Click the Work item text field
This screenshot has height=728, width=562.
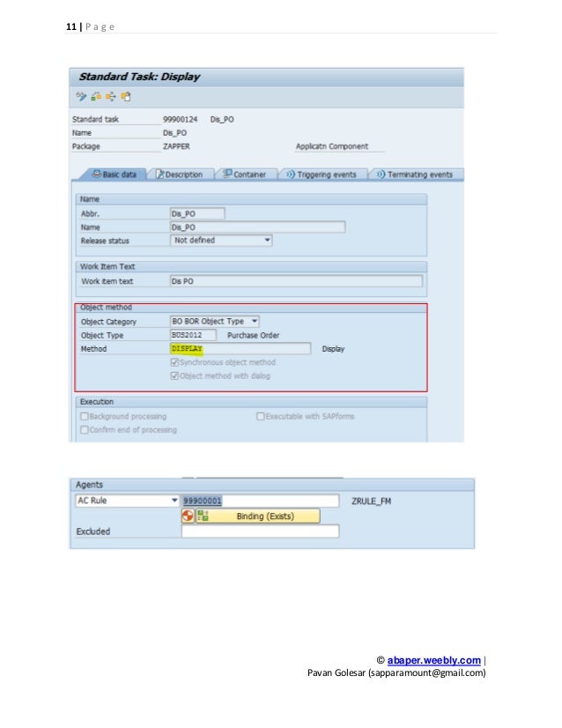(296, 281)
